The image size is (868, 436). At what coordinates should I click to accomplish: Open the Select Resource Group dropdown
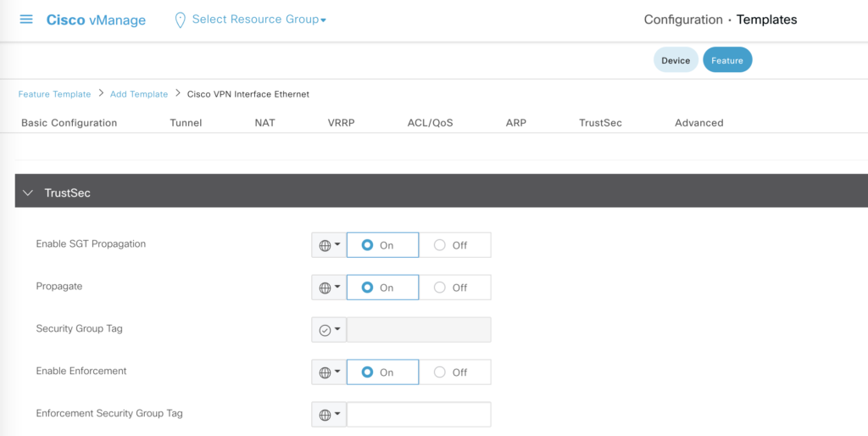tap(259, 20)
